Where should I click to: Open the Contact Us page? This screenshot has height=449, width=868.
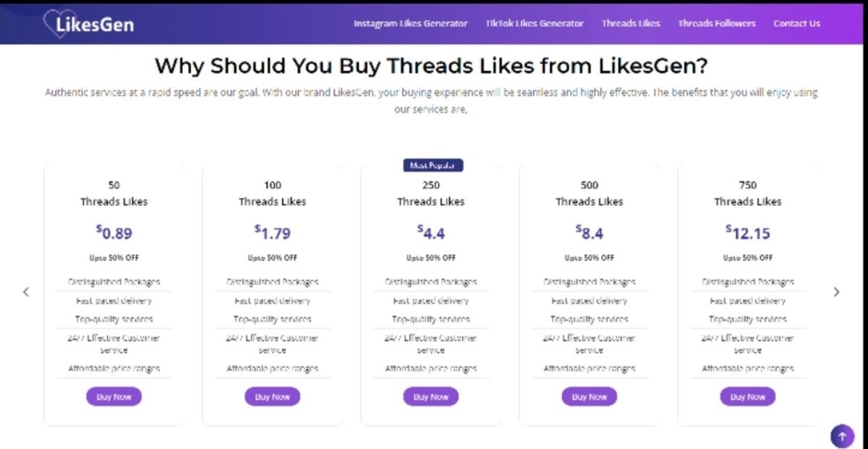point(796,23)
